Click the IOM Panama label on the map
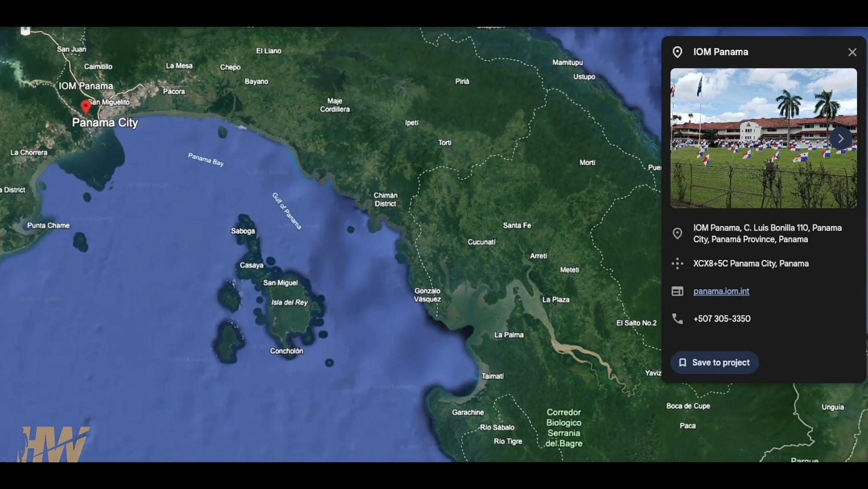Screen dimensions: 868x489 [86, 86]
